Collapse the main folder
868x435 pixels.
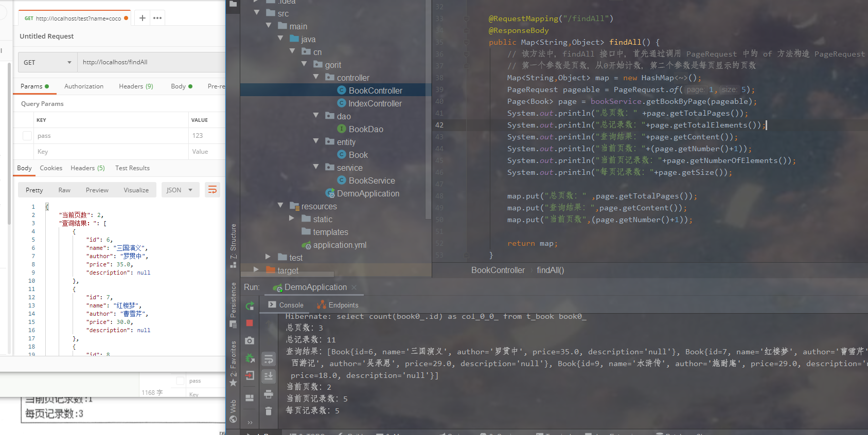tap(269, 25)
